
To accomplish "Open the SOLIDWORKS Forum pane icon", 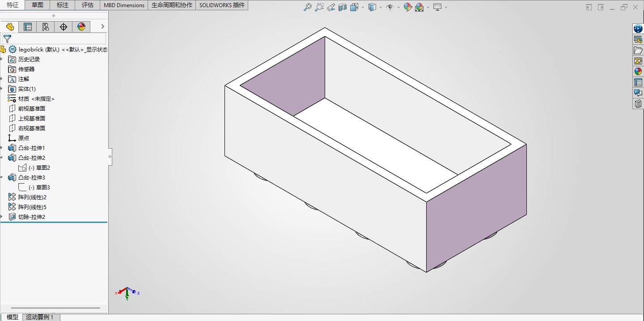I will point(638,93).
